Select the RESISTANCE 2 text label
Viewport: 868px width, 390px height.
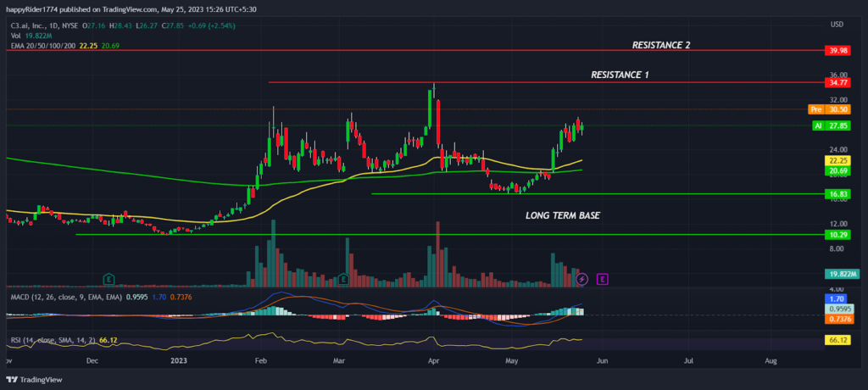(661, 46)
